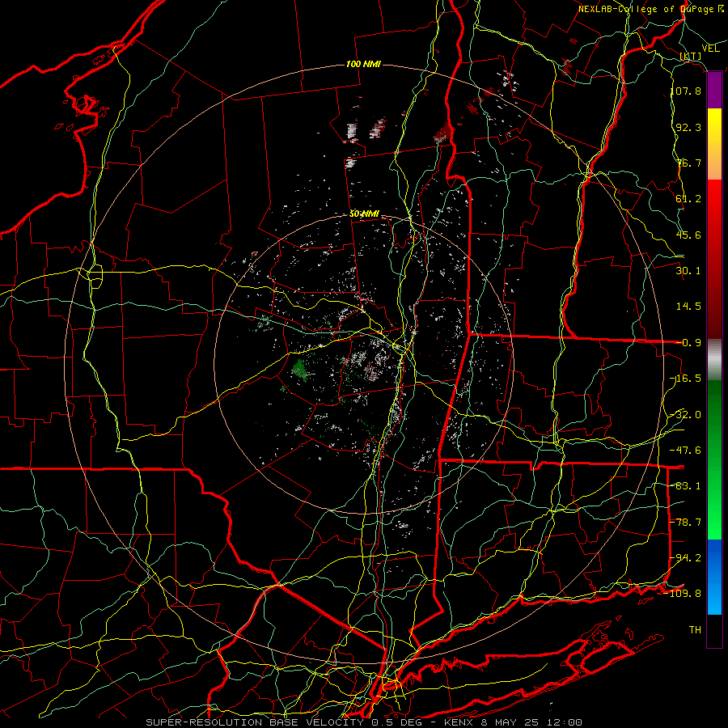Click the 14.5 legend value
This screenshot has width=728, height=728.
688,307
